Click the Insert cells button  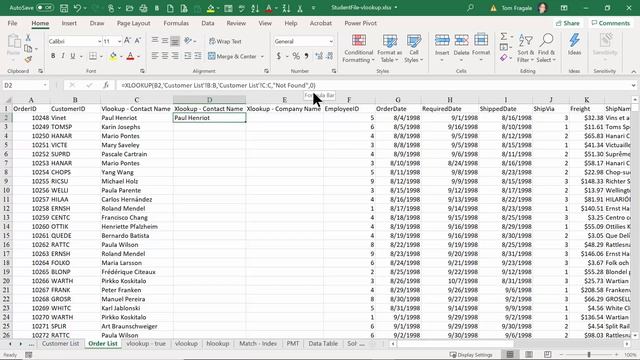pos(442,48)
